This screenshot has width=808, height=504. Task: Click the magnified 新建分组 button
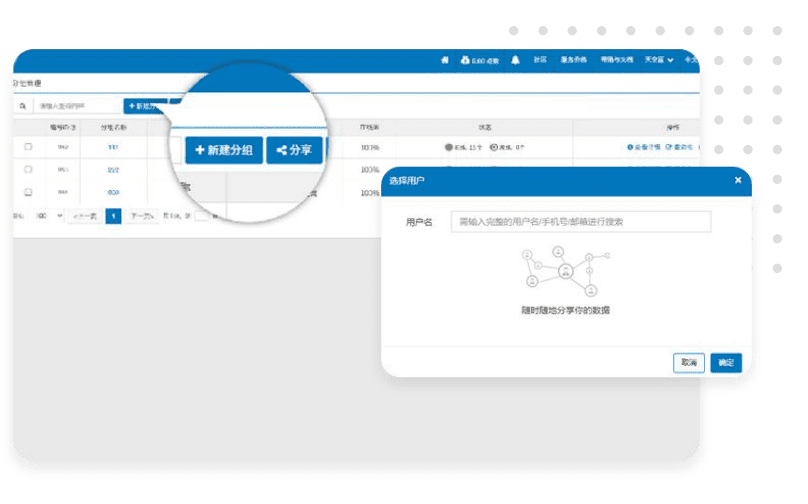tap(224, 150)
